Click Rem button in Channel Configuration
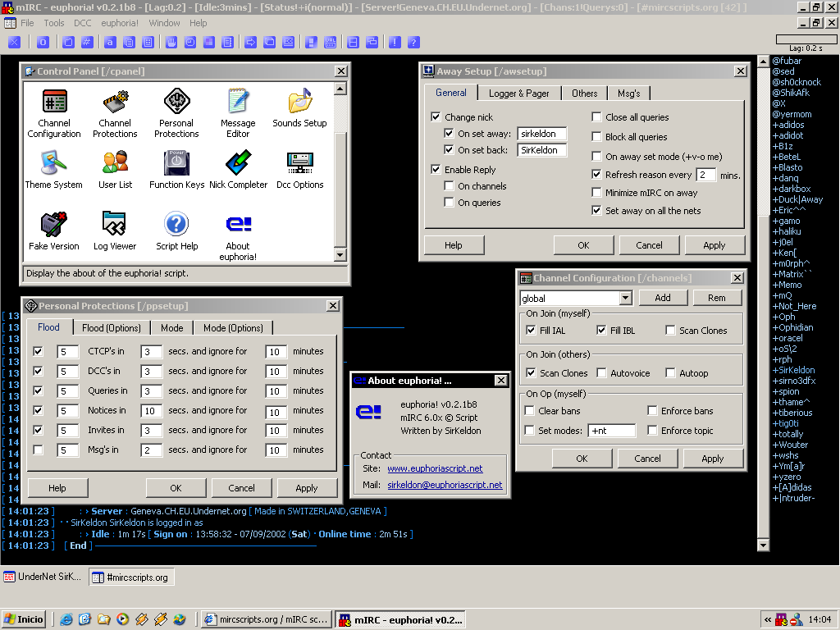The width and height of the screenshot is (840, 630). click(x=717, y=298)
